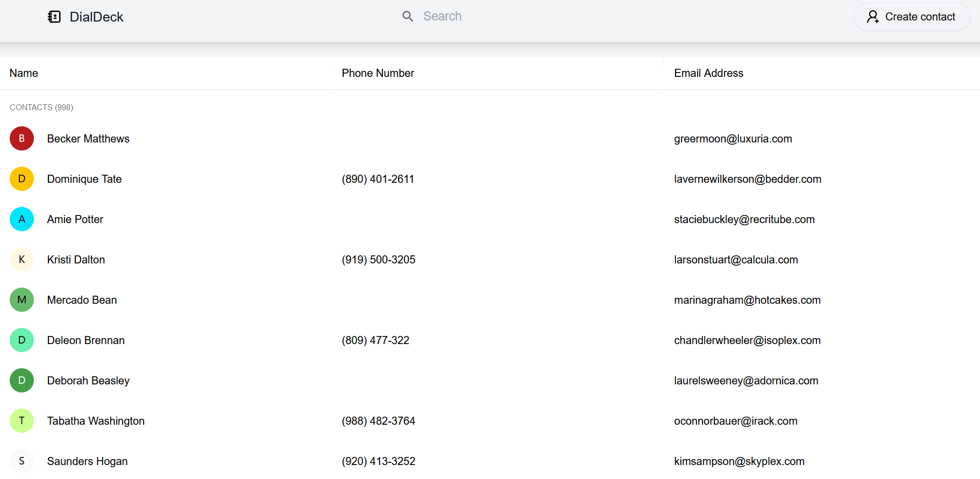Click Becker Matthews' red B avatar

(22, 139)
